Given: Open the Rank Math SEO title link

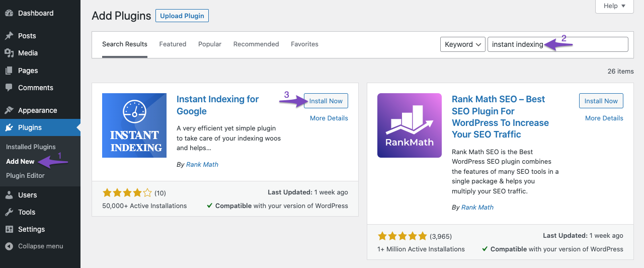Looking at the screenshot, I should pyautogui.click(x=500, y=117).
